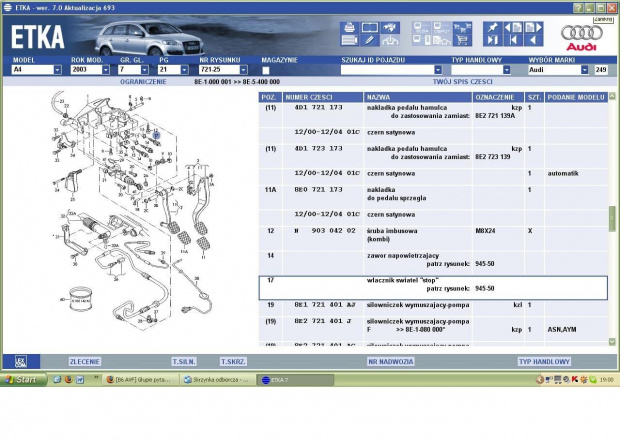This screenshot has width=620, height=442.
Task: Click the TWÓJ SPIS CZĘŚCI link
Action: pos(463,82)
